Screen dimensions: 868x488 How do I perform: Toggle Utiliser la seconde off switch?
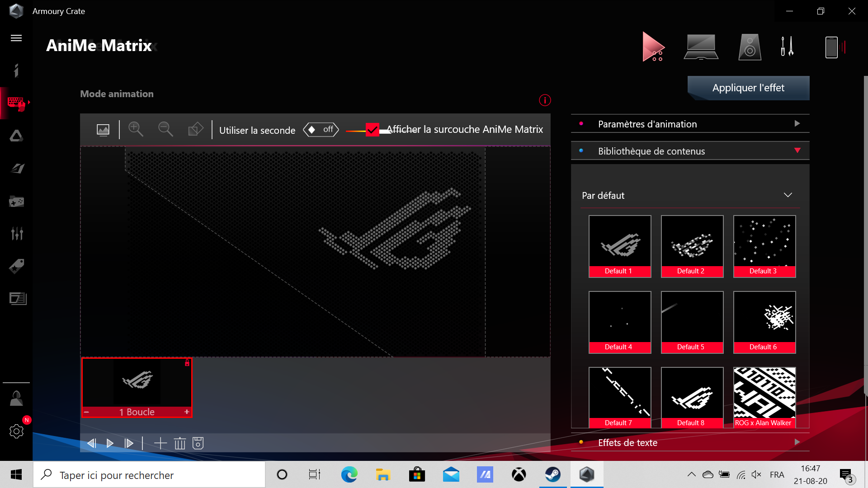tap(321, 130)
